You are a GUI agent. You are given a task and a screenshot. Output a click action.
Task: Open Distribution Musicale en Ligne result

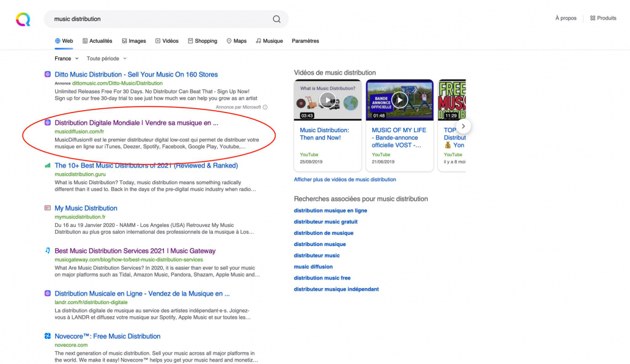point(143,294)
